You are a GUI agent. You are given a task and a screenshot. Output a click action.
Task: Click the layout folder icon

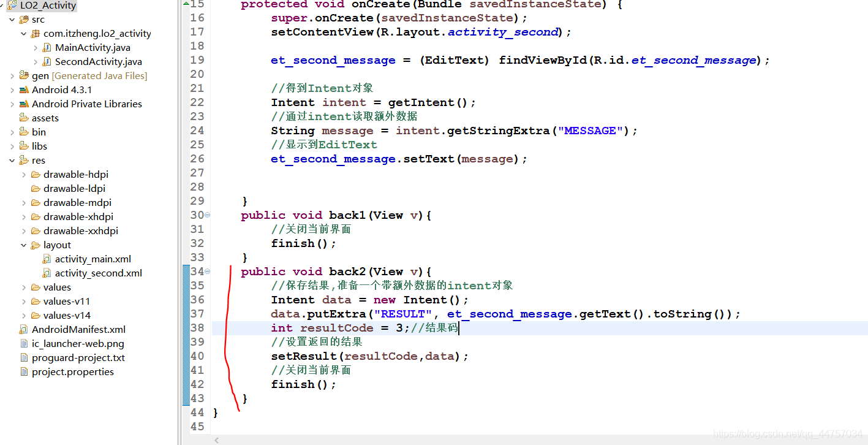pos(36,245)
